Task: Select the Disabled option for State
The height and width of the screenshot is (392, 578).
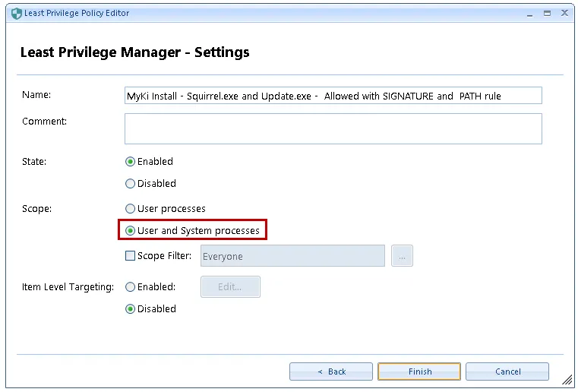Action: [131, 184]
